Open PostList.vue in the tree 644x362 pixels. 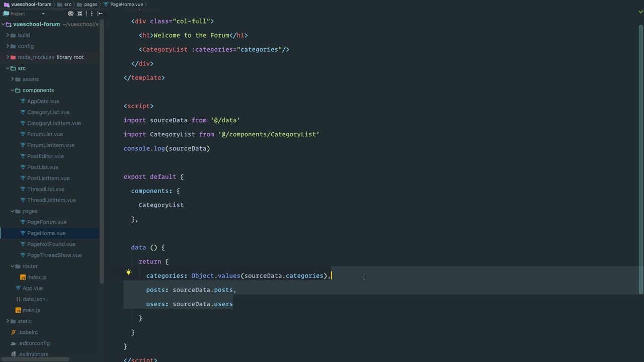(x=43, y=167)
